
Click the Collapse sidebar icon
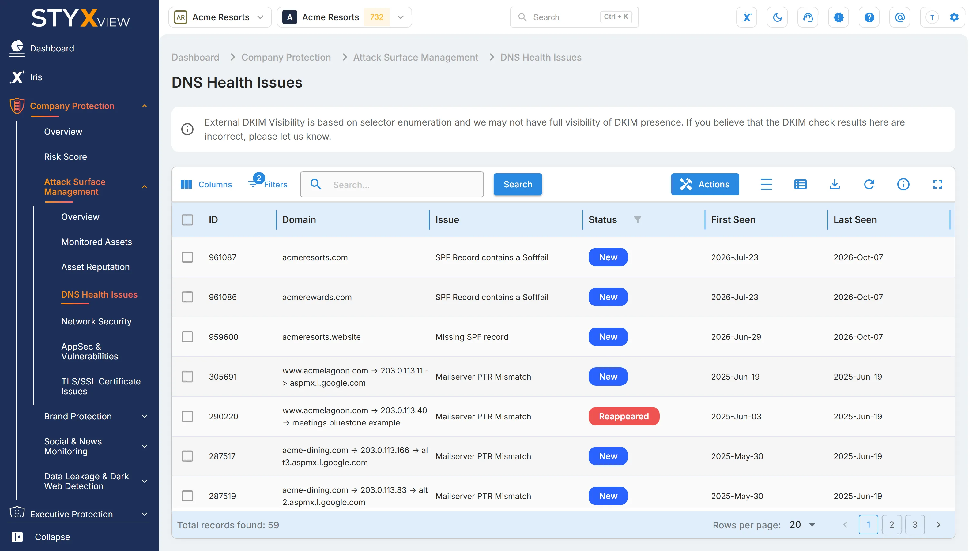click(17, 537)
